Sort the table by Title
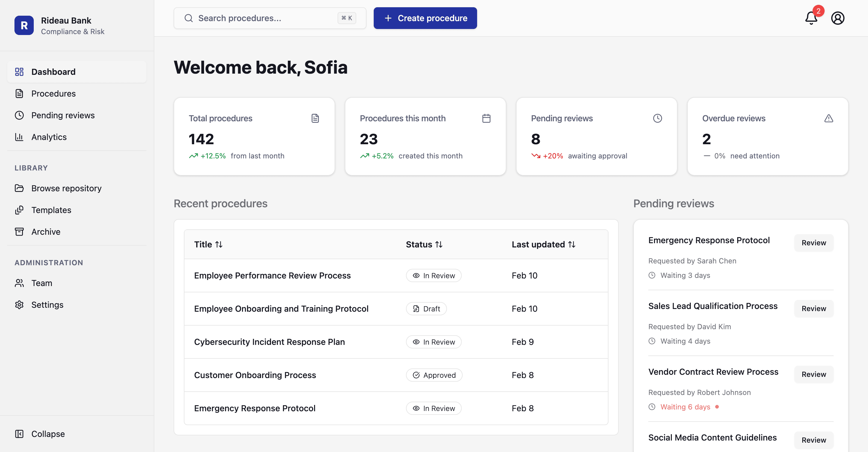The width and height of the screenshot is (868, 452). pyautogui.click(x=208, y=244)
